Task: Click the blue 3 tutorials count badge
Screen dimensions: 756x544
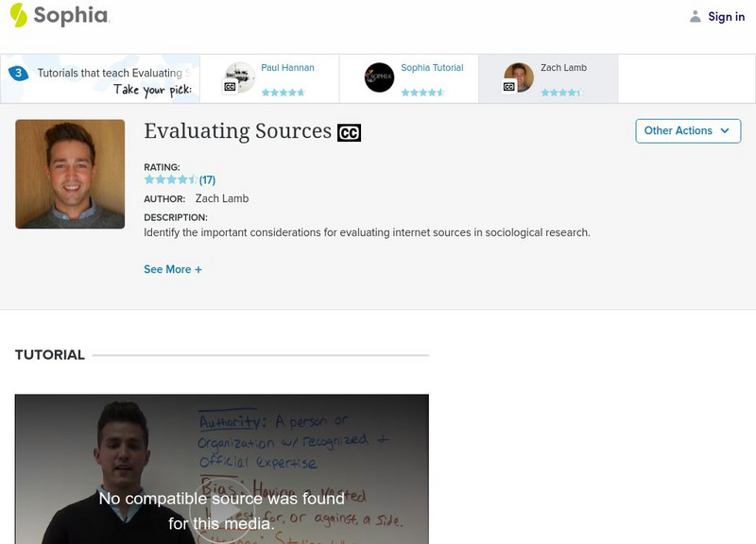Action: pos(17,73)
